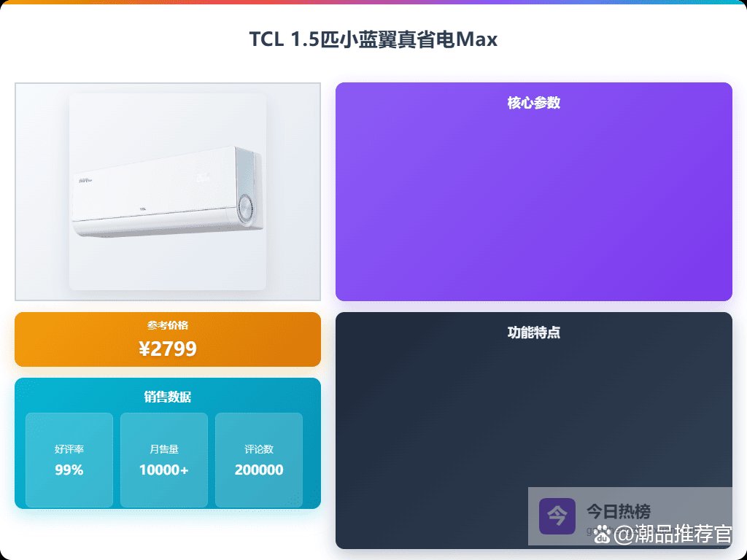Click the 功能特点 section heading
The width and height of the screenshot is (747, 560).
click(533, 332)
